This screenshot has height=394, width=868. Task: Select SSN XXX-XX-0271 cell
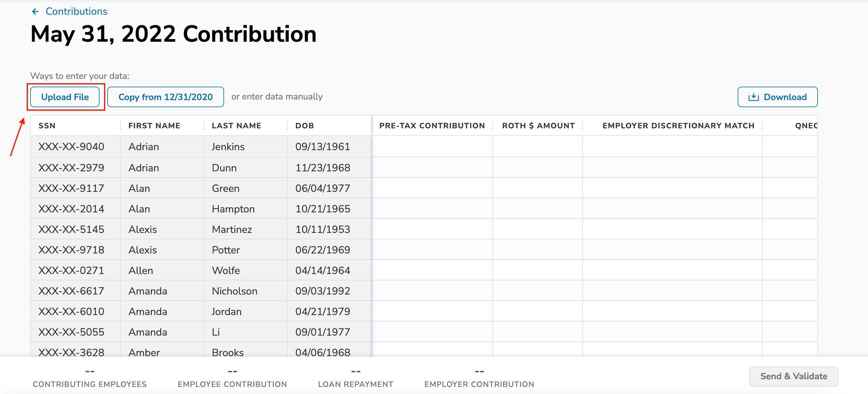[75, 270]
